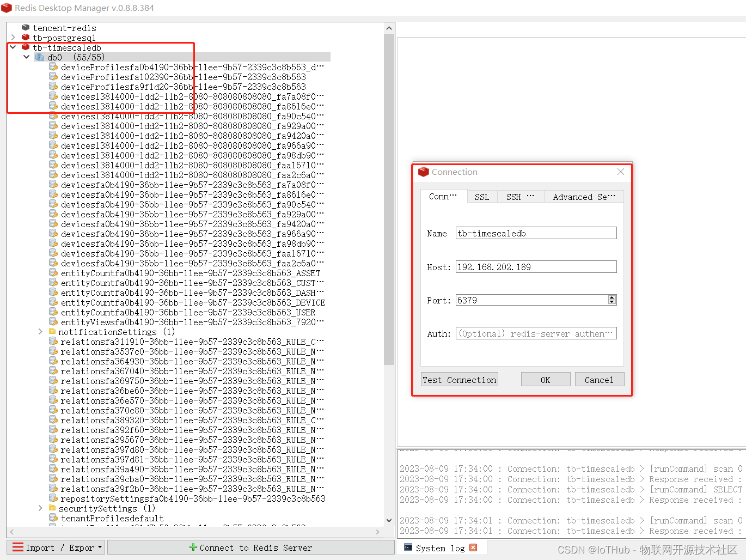Click key icon of entityCount ASSET entry
This screenshot has height=560, width=746.
click(x=53, y=272)
